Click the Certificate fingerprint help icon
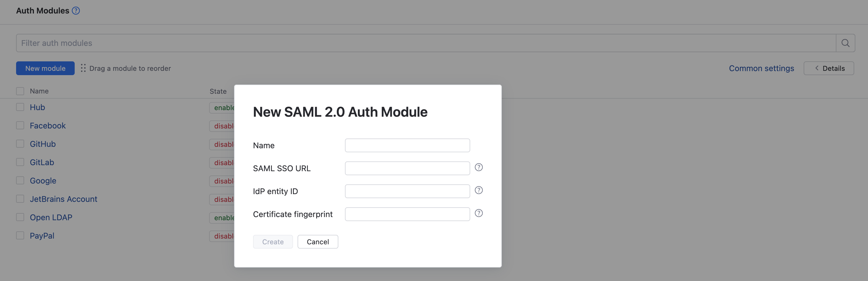 tap(479, 213)
